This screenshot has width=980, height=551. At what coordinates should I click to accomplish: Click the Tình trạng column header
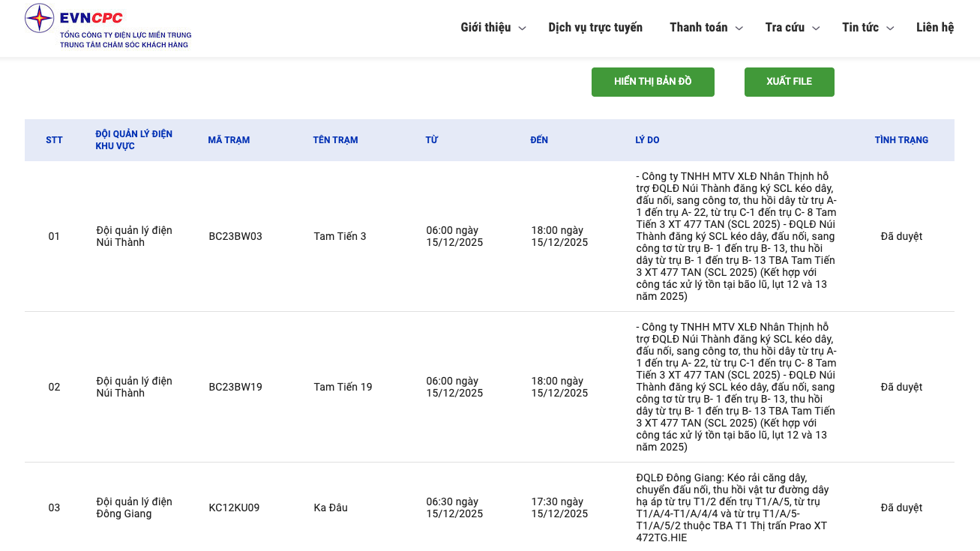point(901,140)
